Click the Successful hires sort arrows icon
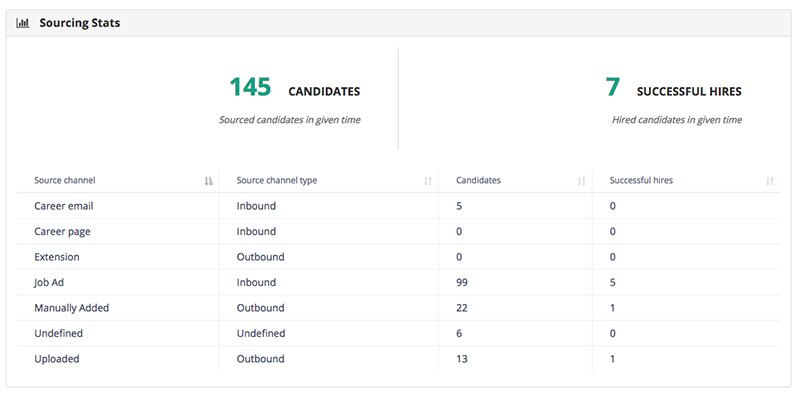The image size is (800, 395). [x=770, y=181]
